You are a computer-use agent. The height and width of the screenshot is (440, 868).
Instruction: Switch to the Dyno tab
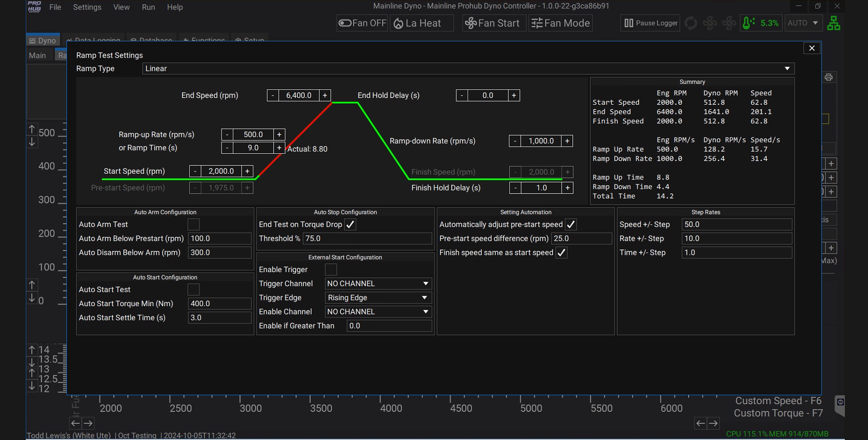(x=43, y=40)
